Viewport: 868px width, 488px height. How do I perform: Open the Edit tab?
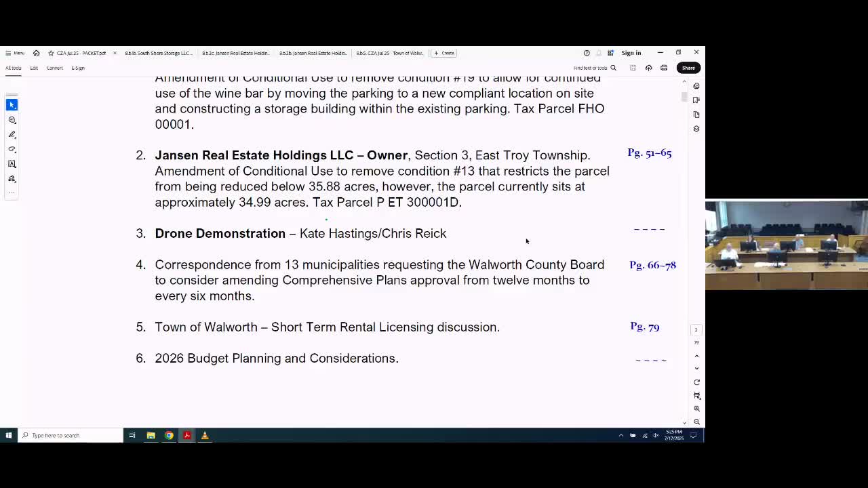(x=34, y=68)
